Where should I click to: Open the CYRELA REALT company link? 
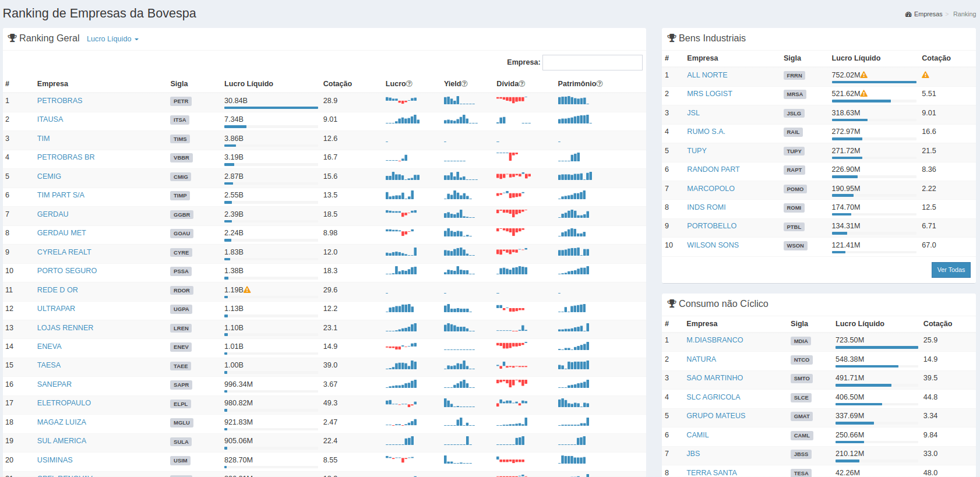point(64,252)
